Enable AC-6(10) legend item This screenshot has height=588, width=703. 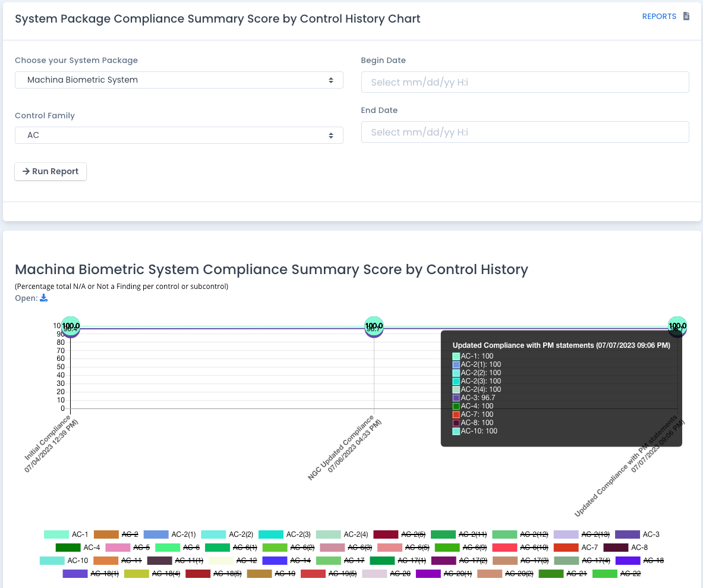point(520,547)
